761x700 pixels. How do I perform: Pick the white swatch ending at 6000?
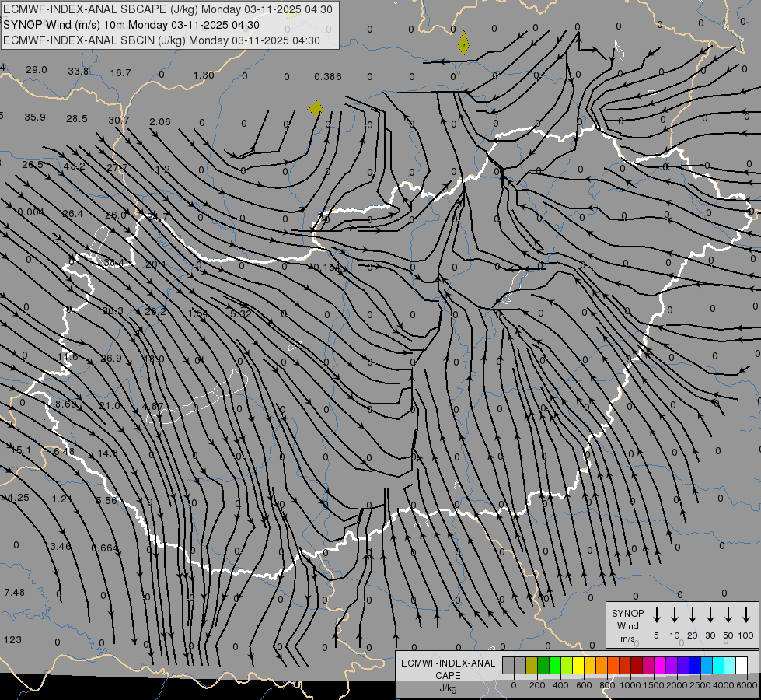(741, 665)
